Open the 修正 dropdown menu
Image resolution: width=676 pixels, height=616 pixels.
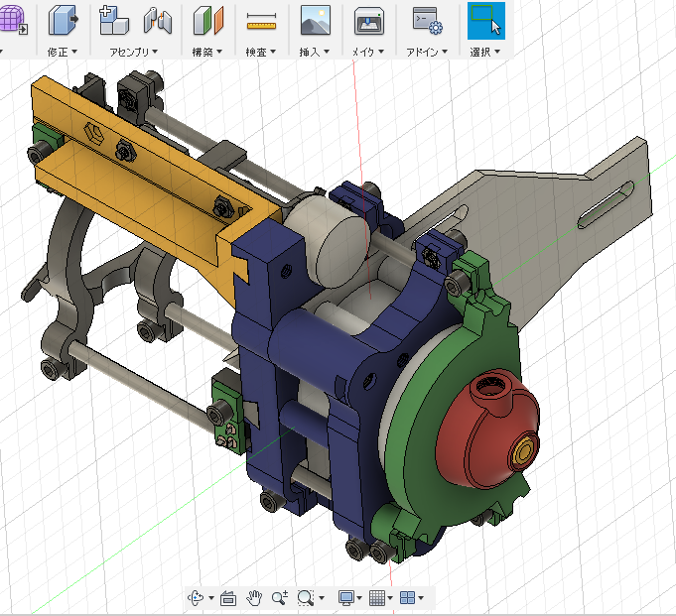(63, 53)
